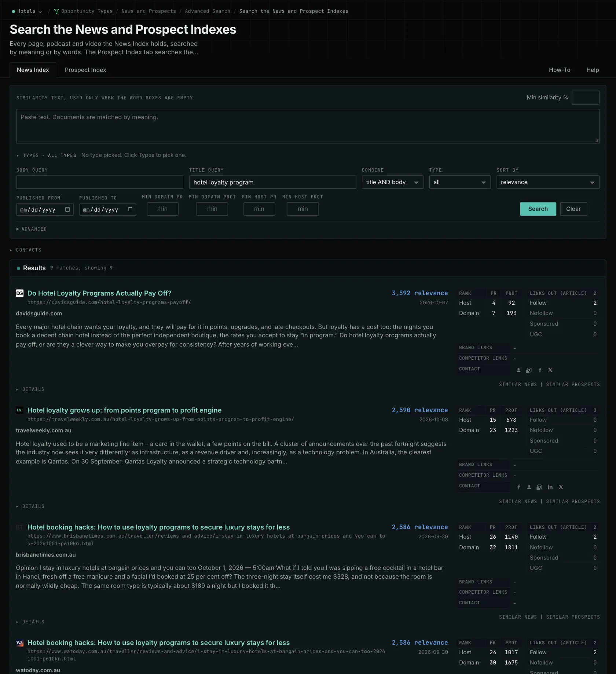This screenshot has height=674, width=616.
Task: Open the How-To link
Action: 560,70
